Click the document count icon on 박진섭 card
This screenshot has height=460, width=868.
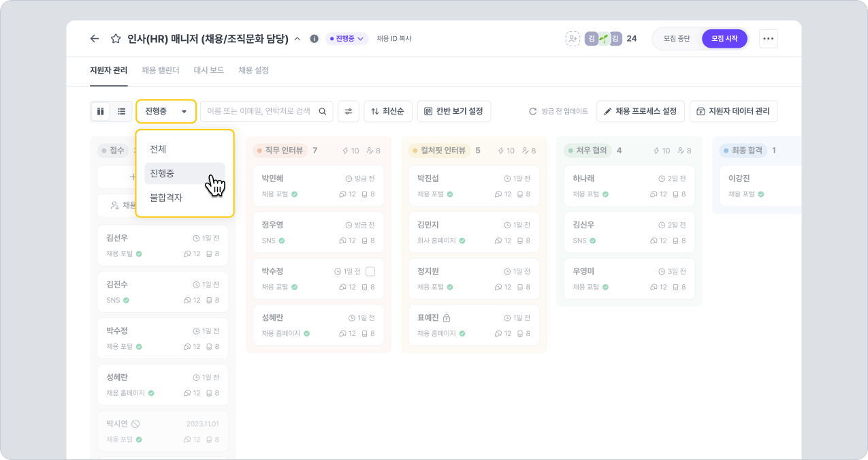click(519, 194)
